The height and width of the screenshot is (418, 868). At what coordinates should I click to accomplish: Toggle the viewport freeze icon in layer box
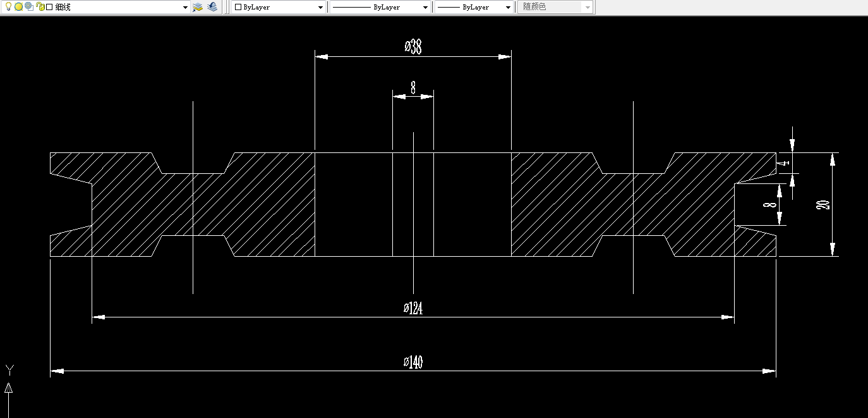28,7
